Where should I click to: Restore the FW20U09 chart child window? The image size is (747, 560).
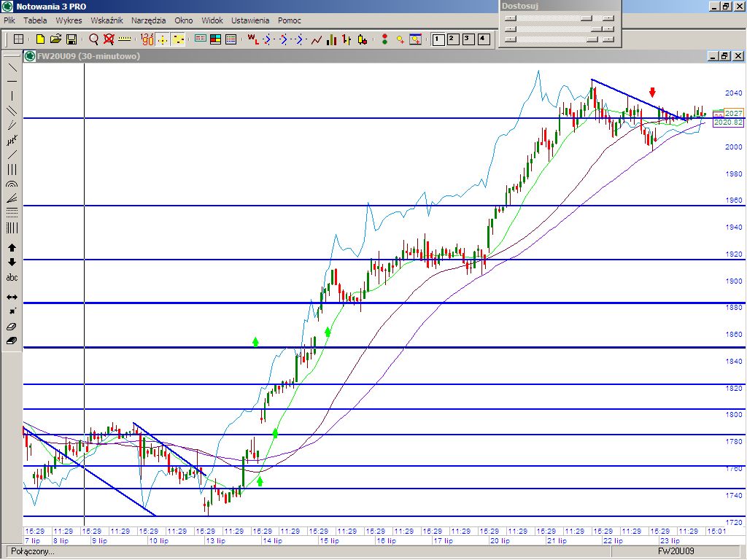[724, 56]
